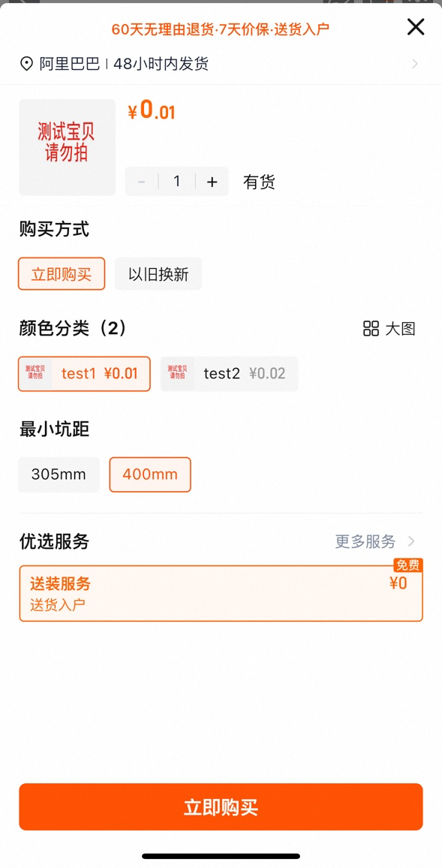
Task: Tap the orange 立即购买 button
Action: (221, 806)
